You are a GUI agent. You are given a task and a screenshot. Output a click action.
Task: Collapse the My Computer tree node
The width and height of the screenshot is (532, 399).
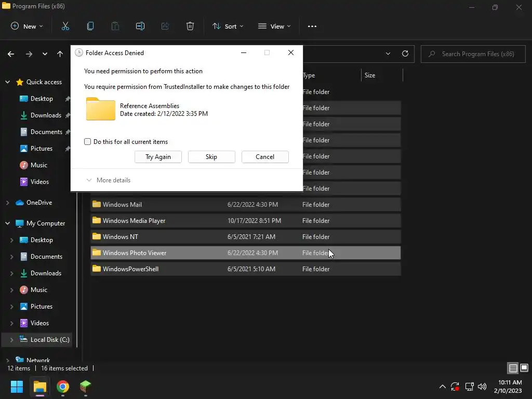(x=7, y=223)
